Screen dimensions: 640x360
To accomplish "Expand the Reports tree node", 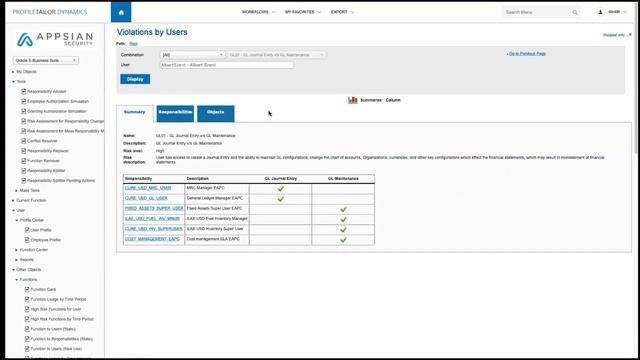I will coord(16,260).
